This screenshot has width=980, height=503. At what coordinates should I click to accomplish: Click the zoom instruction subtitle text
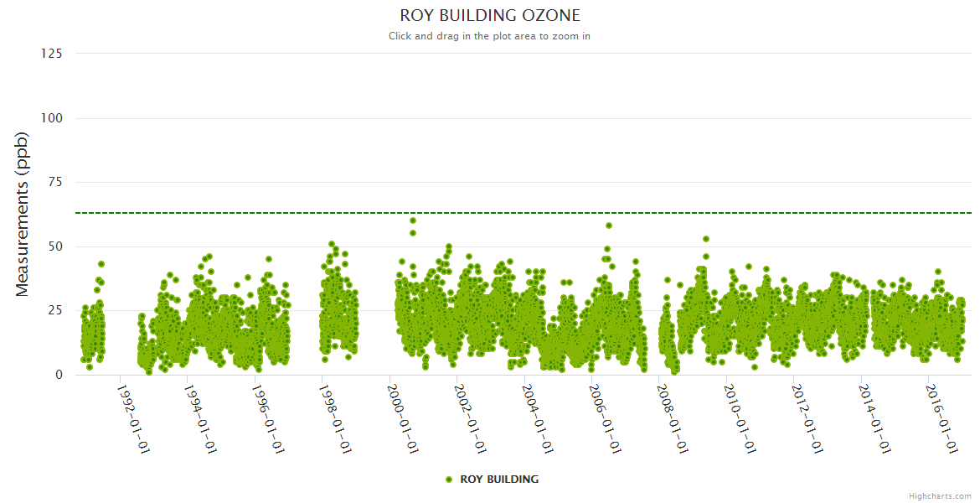pyautogui.click(x=490, y=36)
